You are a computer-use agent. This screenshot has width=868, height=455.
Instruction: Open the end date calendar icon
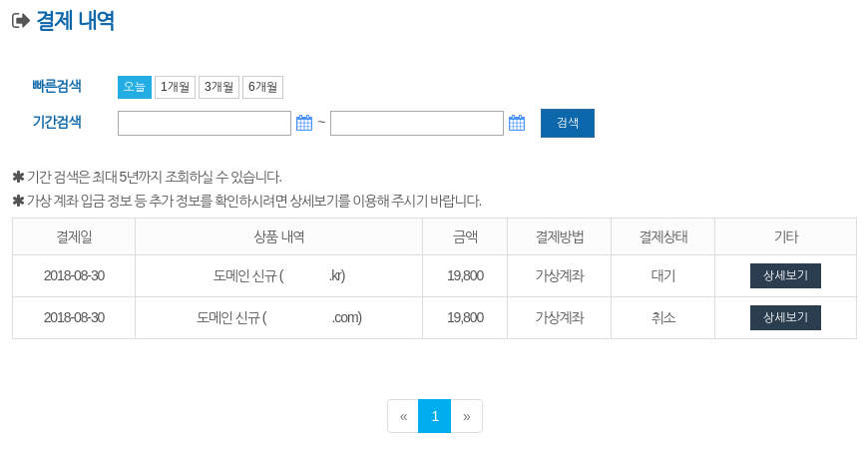(x=517, y=123)
